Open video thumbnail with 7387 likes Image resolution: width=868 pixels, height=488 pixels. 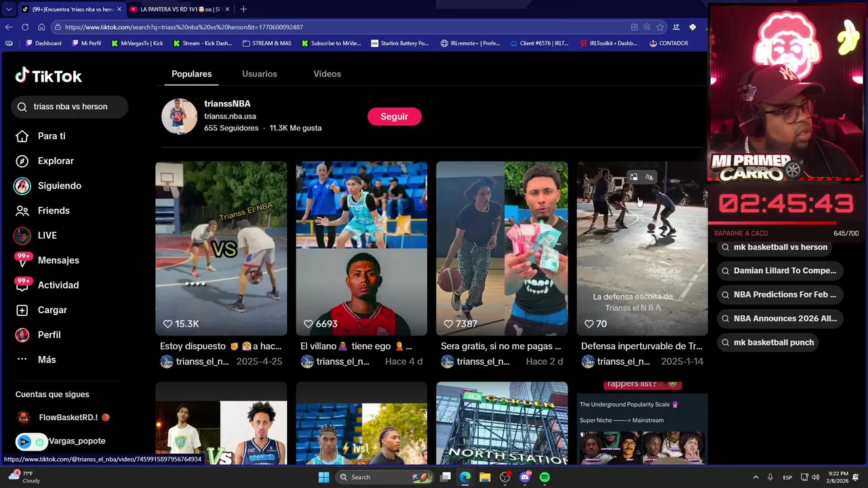pos(502,248)
